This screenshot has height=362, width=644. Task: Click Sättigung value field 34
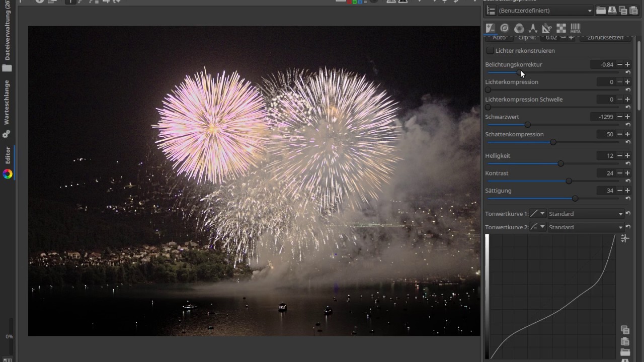pos(606,191)
